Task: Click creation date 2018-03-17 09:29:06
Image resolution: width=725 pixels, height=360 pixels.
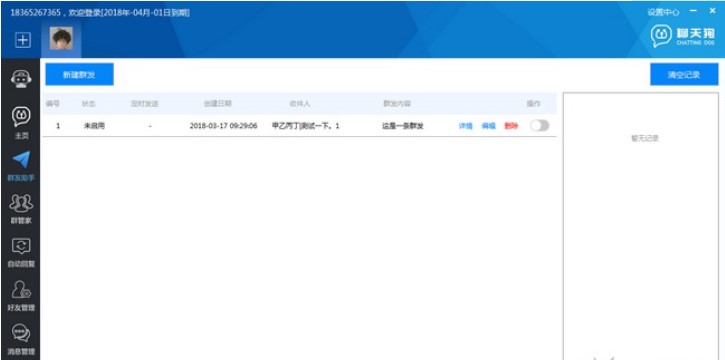Action: tap(223, 126)
